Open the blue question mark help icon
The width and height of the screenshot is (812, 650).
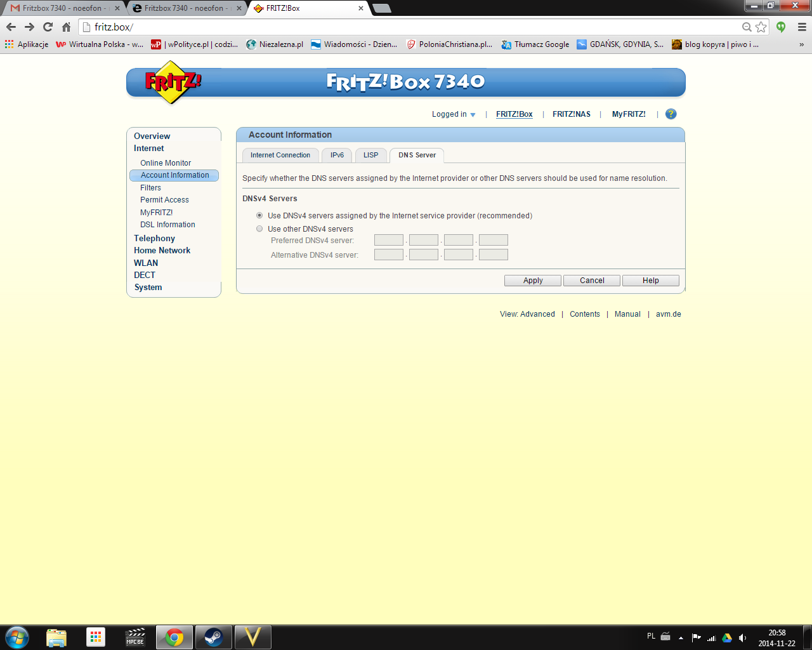(x=671, y=114)
